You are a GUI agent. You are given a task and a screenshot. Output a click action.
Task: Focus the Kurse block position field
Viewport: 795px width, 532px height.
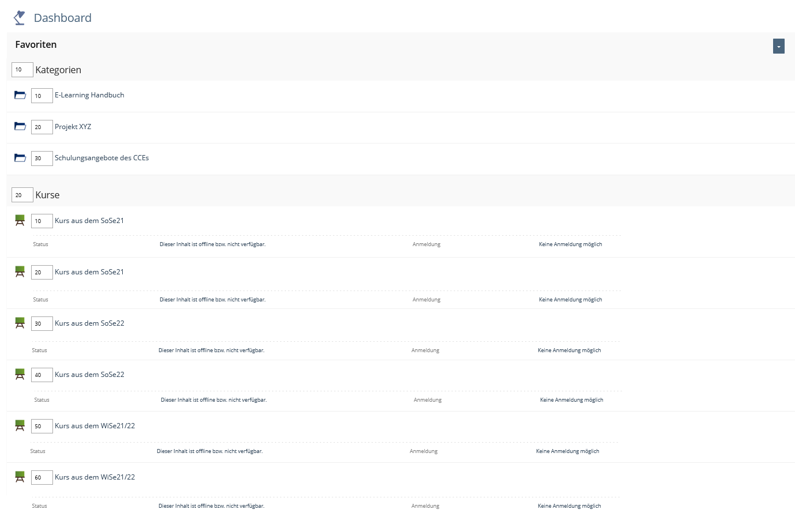click(x=22, y=195)
